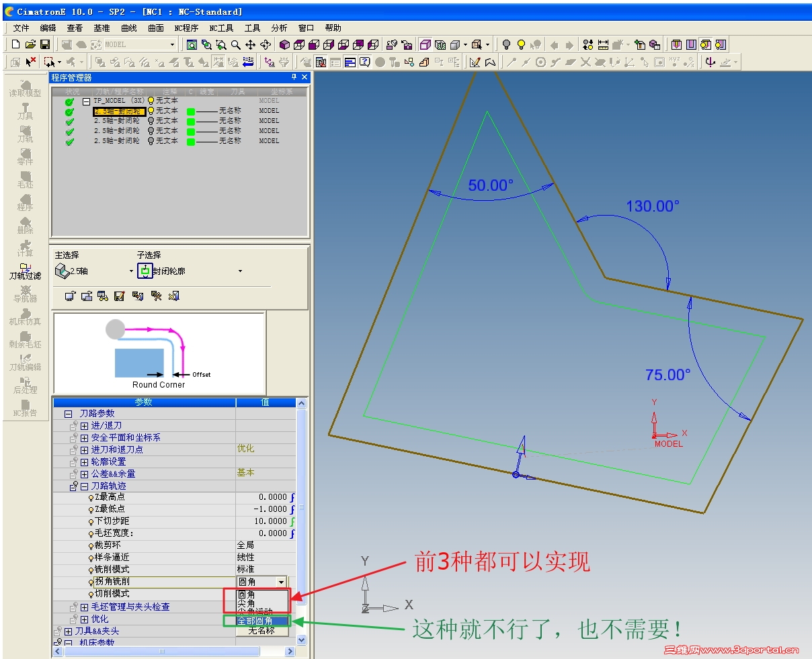Toggle lightbulb visibility on TP_MODEL row

click(x=151, y=101)
